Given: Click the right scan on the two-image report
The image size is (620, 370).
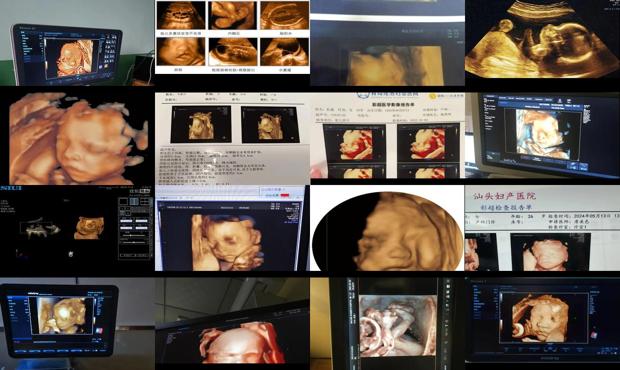Looking at the screenshot, I should (x=270, y=125).
